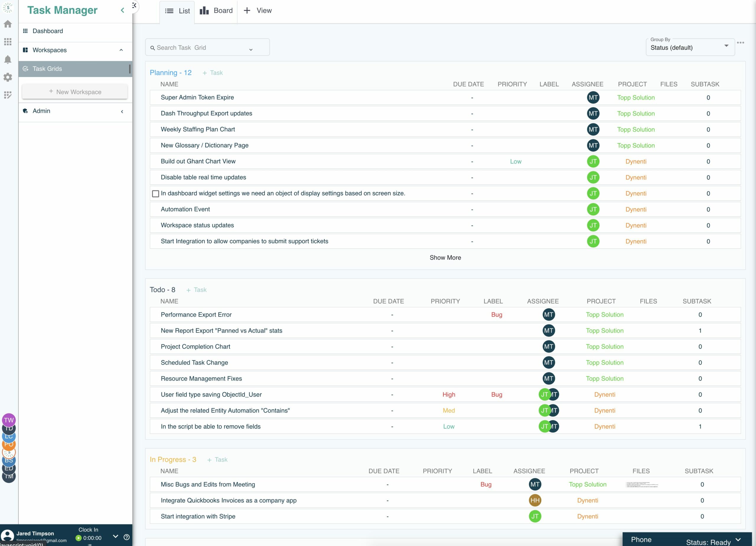
Task: Open Dynenti project link on Build out Ghant Chart View
Action: click(636, 162)
